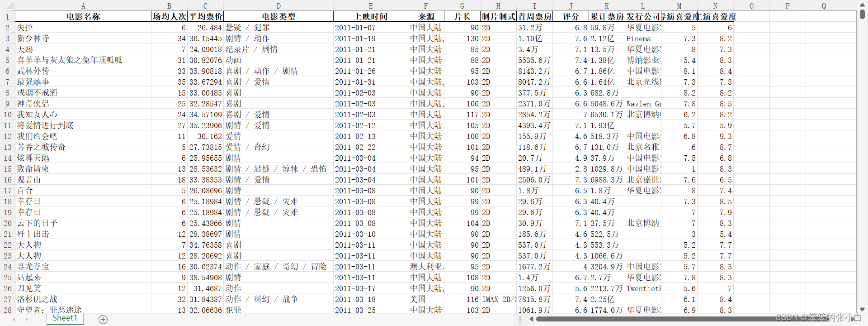Click the vertical scrollbar up arrow
The image size is (868, 326).
(x=863, y=5)
